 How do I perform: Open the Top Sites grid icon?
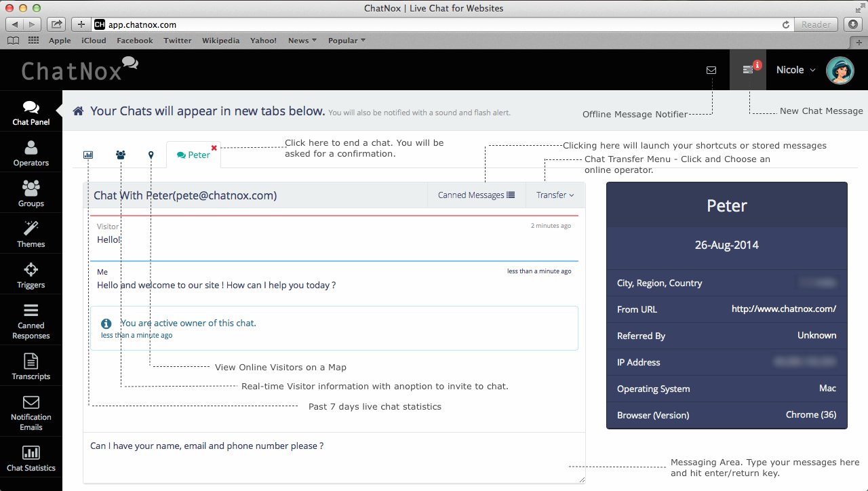tap(33, 41)
